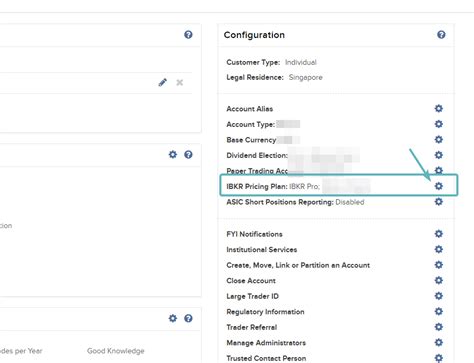Open the Close Account gear icon

[439, 280]
